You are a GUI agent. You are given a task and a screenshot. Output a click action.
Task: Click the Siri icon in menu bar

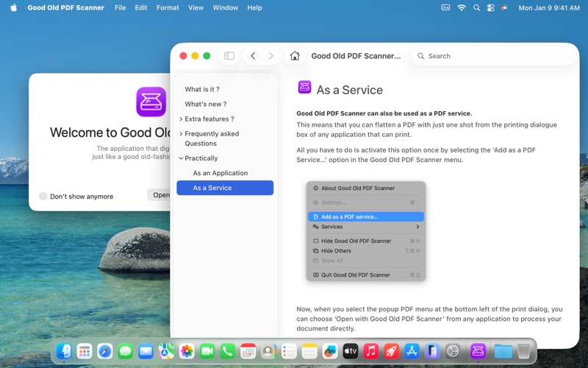[x=504, y=7]
